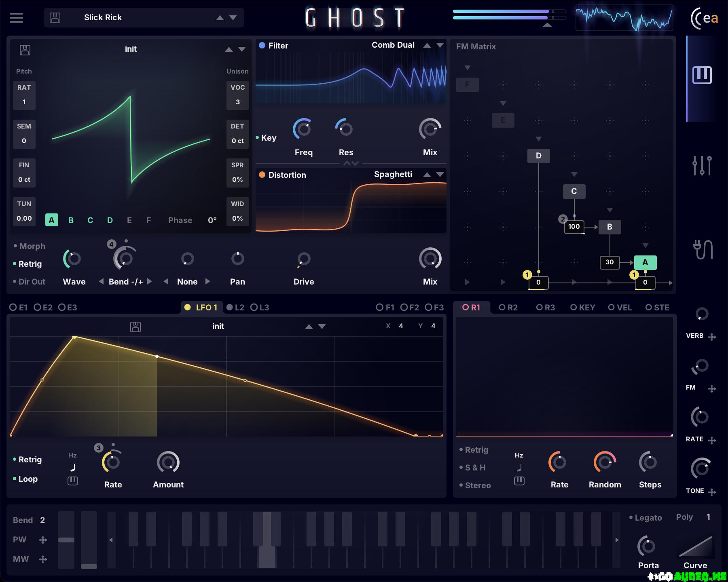The image size is (728, 582).
Task: Toggle LFO Loop option
Action: [x=25, y=479]
